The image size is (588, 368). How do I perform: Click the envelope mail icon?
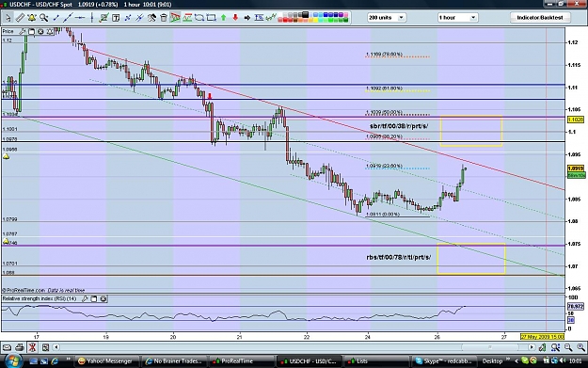pyautogui.click(x=8, y=347)
